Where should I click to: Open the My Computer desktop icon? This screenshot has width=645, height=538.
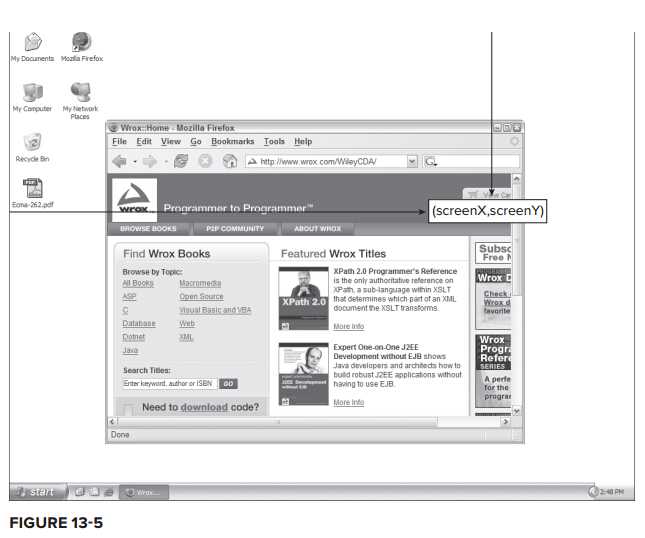click(32, 97)
